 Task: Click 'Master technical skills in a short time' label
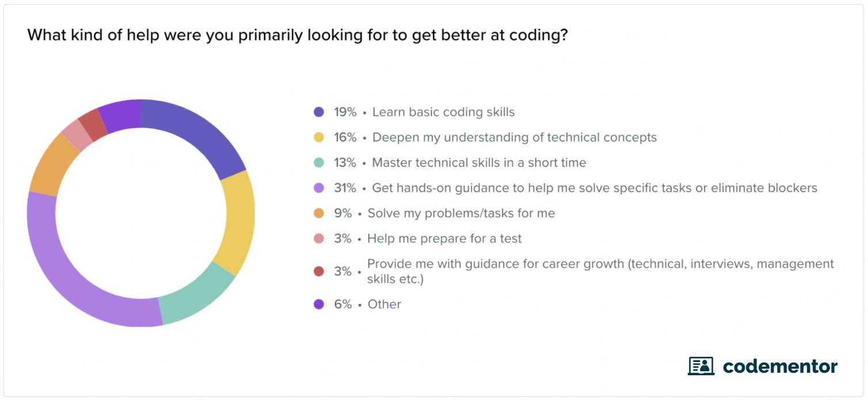479,163
